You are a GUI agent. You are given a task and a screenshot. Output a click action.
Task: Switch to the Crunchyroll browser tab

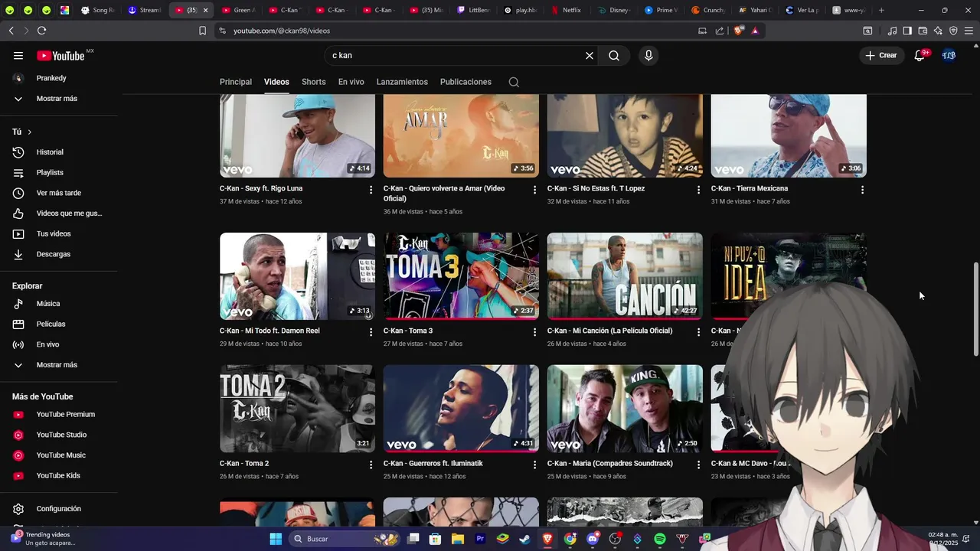[x=710, y=10]
